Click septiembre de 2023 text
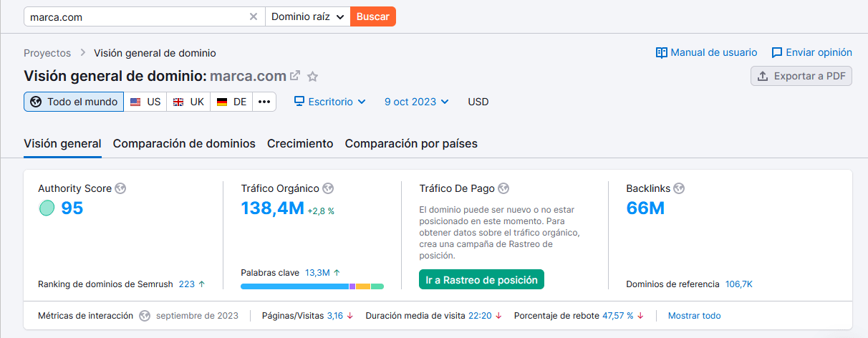Viewport: 868px width, 338px height. (x=197, y=316)
